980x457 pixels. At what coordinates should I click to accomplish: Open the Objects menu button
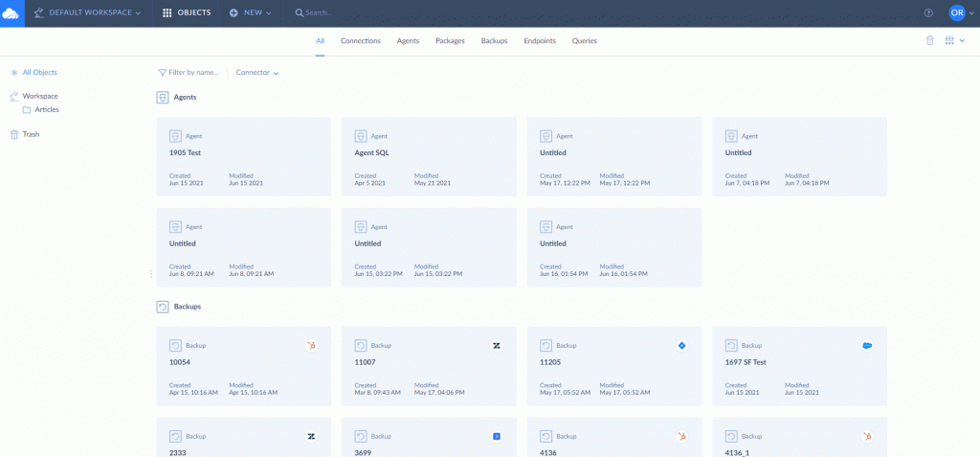pos(187,12)
